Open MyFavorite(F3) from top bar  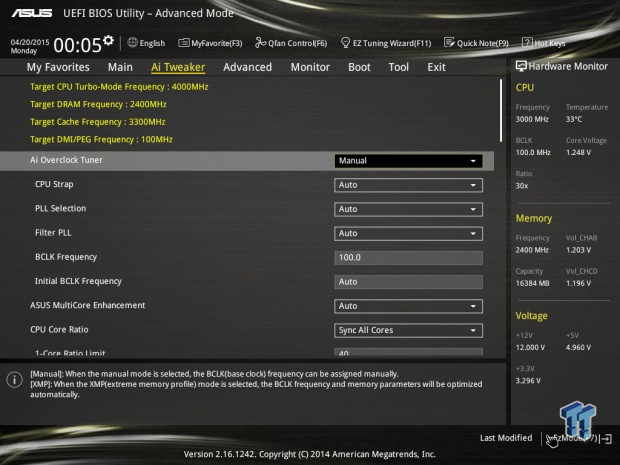tap(210, 43)
